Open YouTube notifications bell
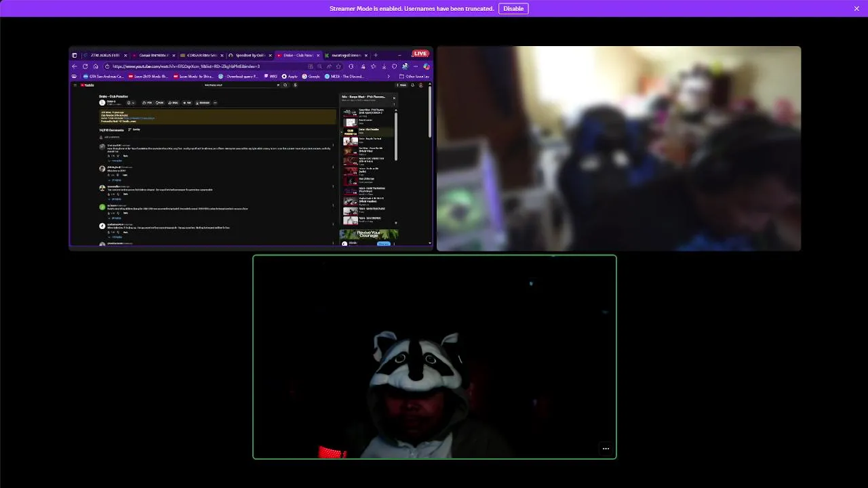 pyautogui.click(x=412, y=85)
